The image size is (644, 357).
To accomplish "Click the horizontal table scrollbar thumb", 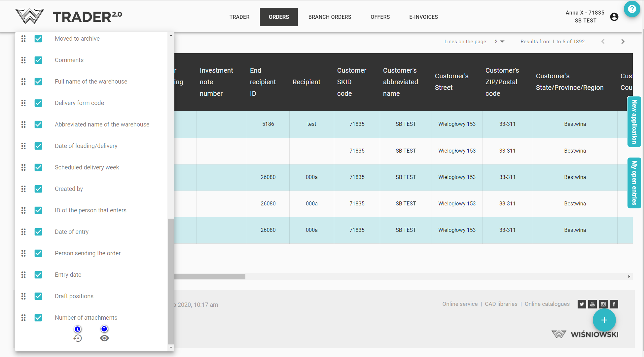I will 209,276.
